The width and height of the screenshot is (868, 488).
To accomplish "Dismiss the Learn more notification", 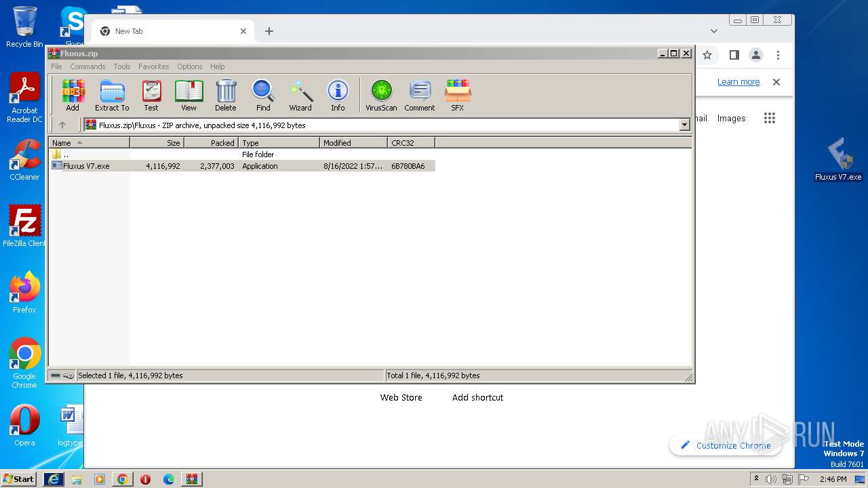I will coord(776,82).
